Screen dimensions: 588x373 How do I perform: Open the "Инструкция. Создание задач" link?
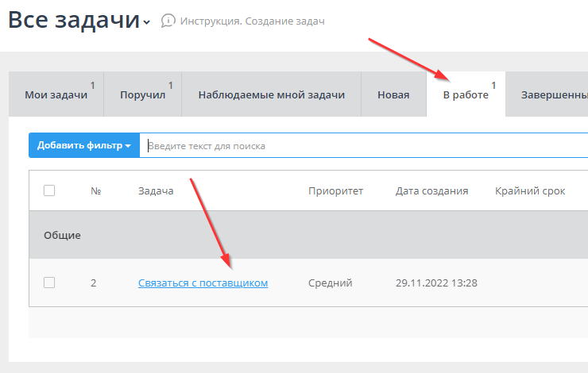252,21
